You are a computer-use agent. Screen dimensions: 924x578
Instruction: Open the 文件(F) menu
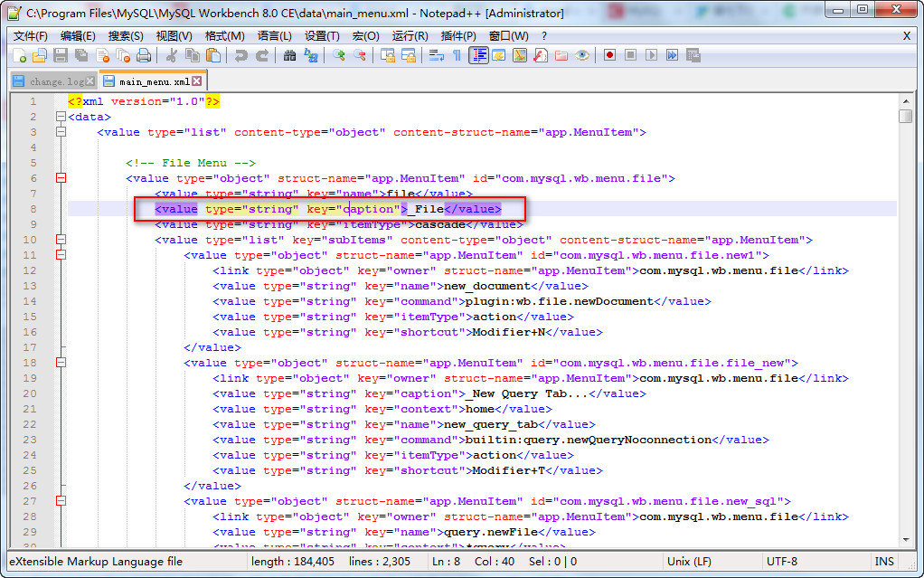tap(30, 35)
